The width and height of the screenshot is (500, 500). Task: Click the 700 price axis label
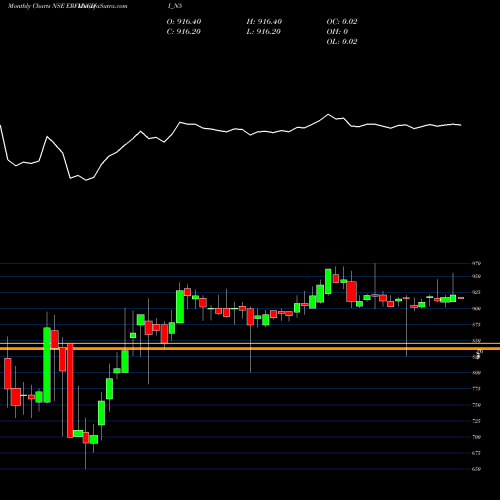[x=476, y=437]
